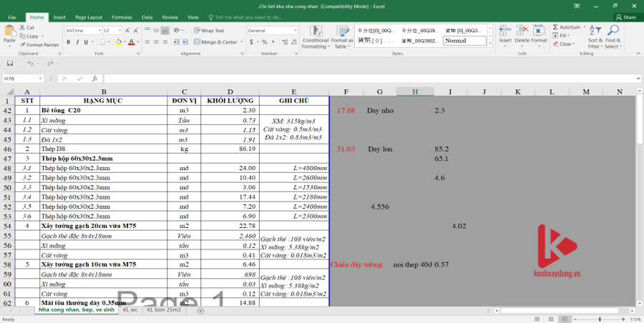644x323 pixels.
Task: Click the Format Painter brush icon
Action: (22, 45)
